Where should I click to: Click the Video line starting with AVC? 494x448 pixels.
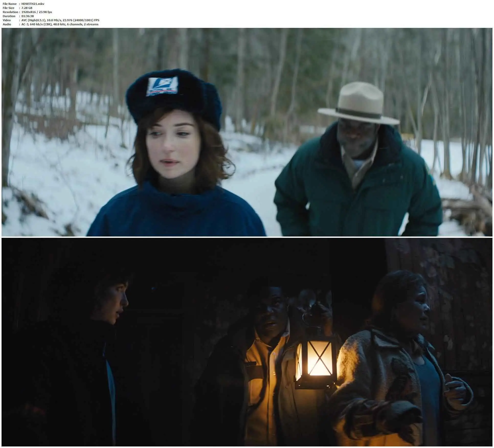pos(60,20)
